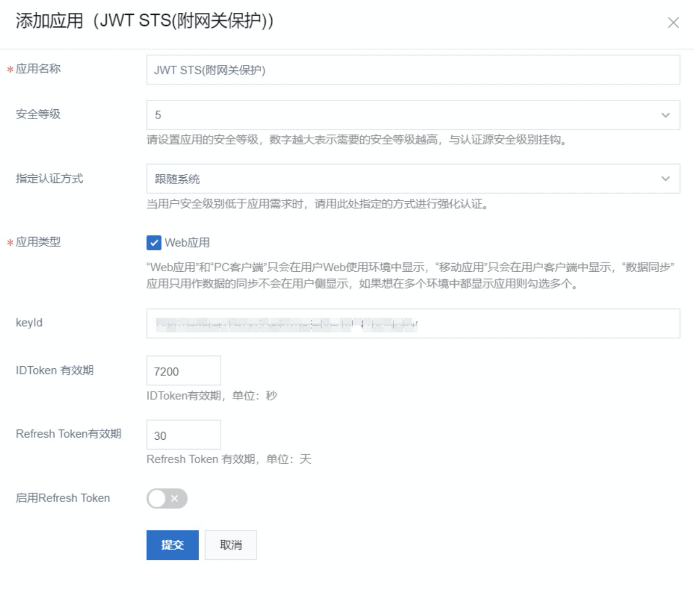The height and width of the screenshot is (616, 694).
Task: Click the dialog title 添加应用 (JWT STS)
Action: 144,21
